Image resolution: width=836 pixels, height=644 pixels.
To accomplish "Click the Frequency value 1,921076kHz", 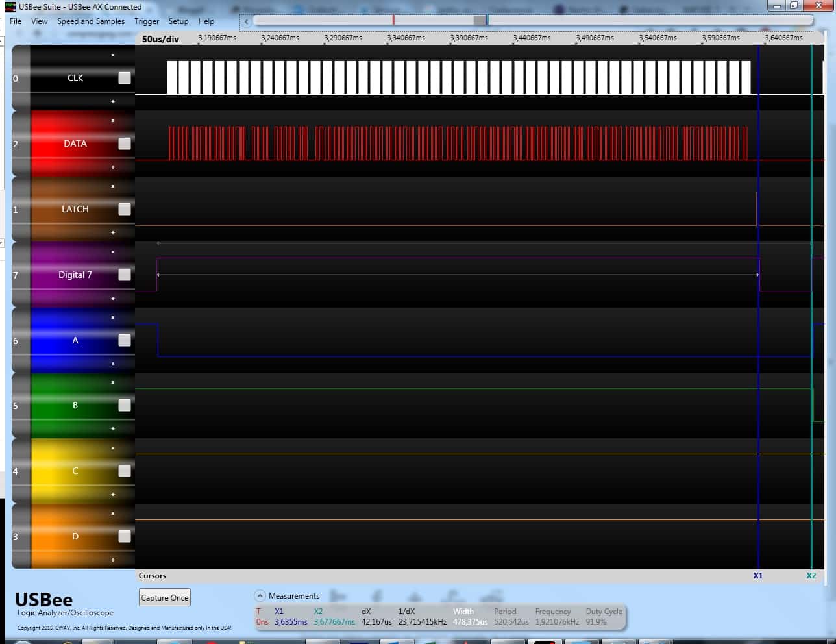I will [558, 622].
